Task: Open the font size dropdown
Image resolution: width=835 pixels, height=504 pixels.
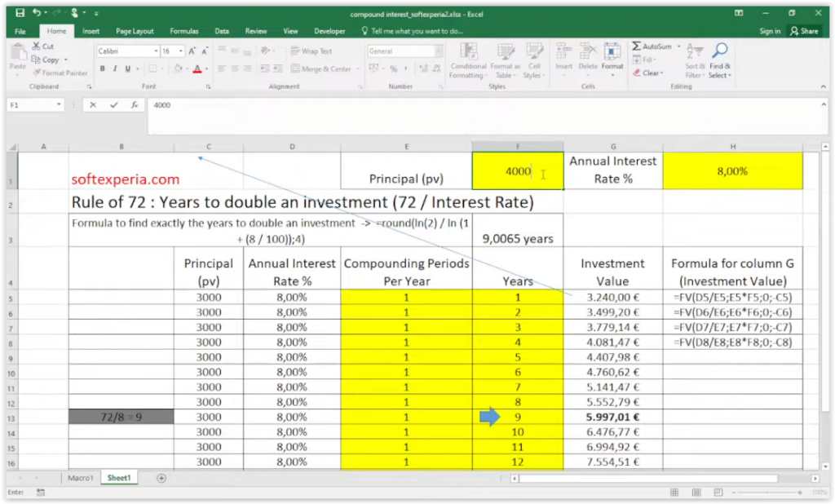Action: [181, 51]
